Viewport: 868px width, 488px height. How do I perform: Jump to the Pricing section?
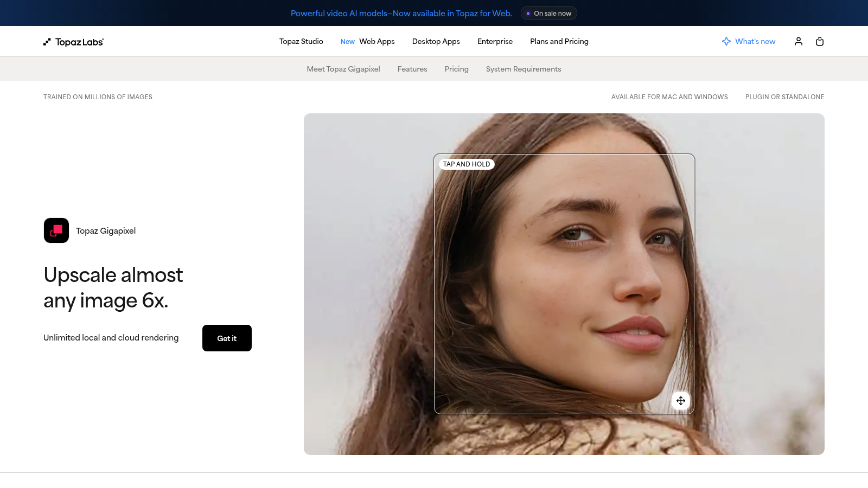coord(457,69)
